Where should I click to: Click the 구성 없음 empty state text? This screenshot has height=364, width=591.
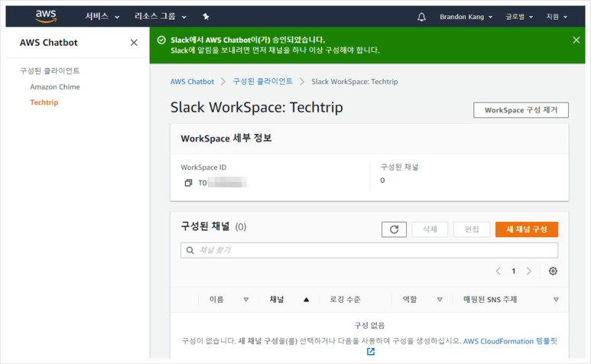369,325
